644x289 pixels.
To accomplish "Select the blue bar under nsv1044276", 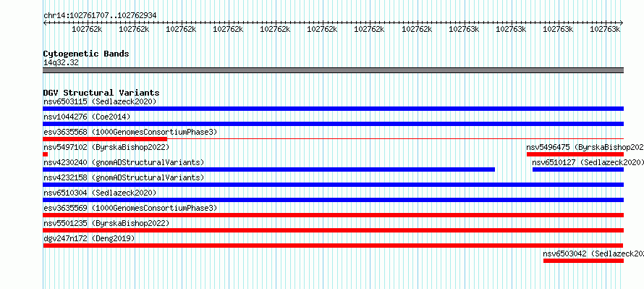I will coord(333,124).
